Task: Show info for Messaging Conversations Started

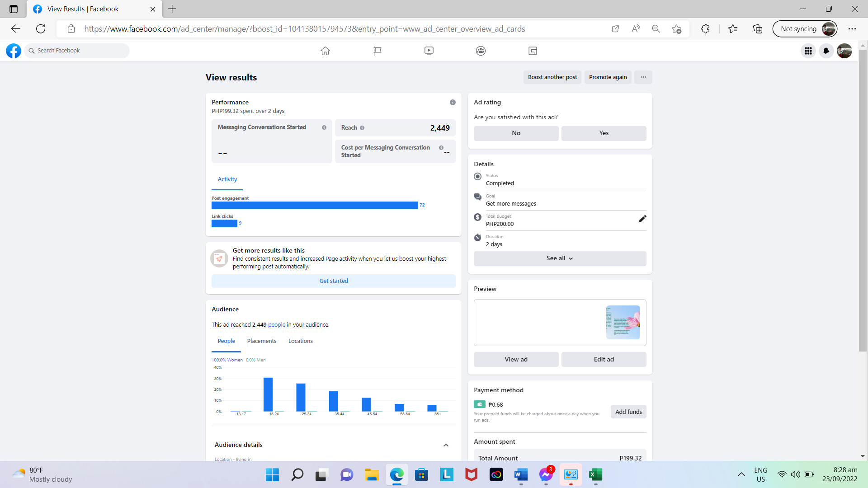Action: [324, 127]
